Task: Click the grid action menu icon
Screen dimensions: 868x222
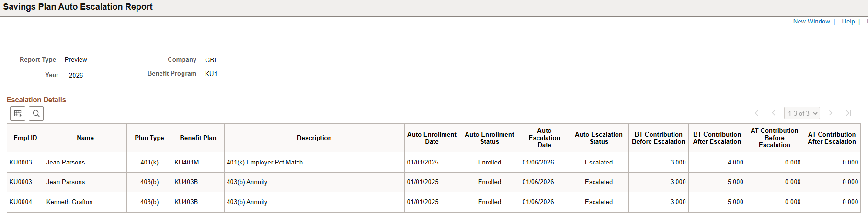Action: tap(18, 114)
